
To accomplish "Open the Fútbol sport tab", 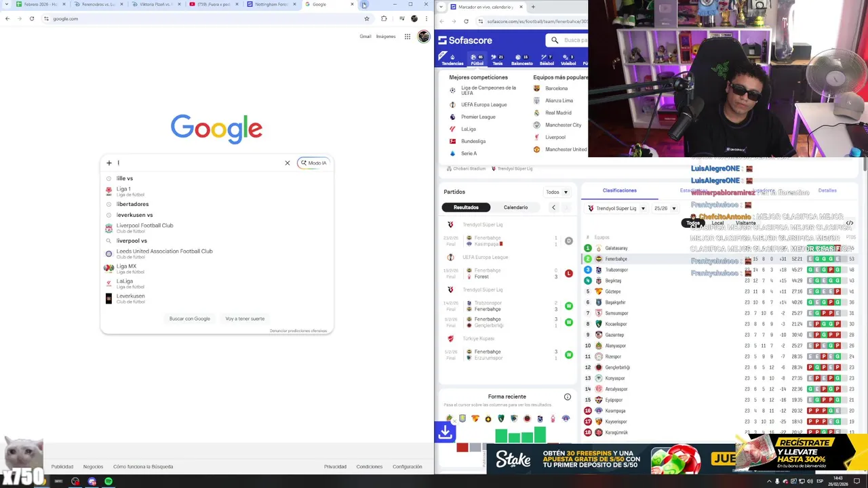I will [x=477, y=60].
